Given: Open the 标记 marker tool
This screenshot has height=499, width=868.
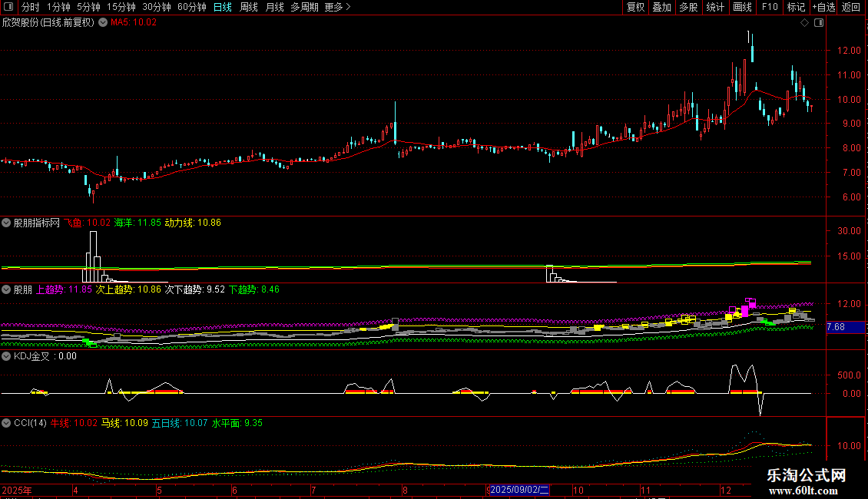Looking at the screenshot, I should [x=796, y=7].
